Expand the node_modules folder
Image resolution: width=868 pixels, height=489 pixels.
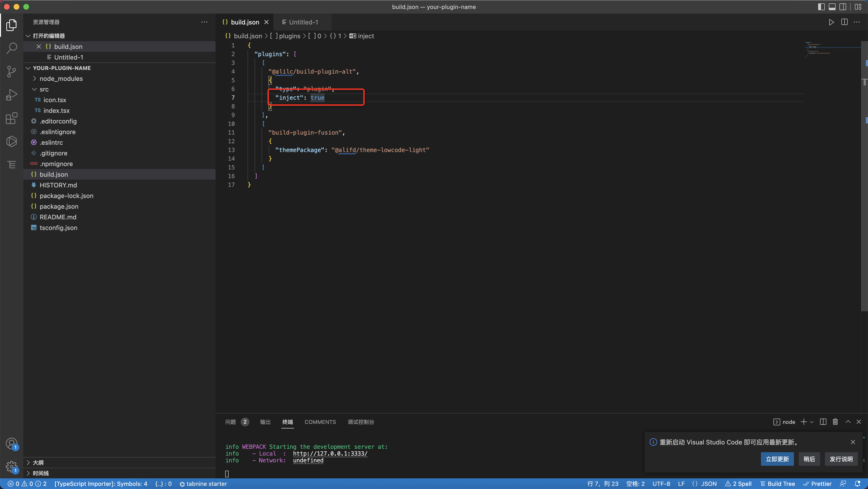pyautogui.click(x=61, y=78)
